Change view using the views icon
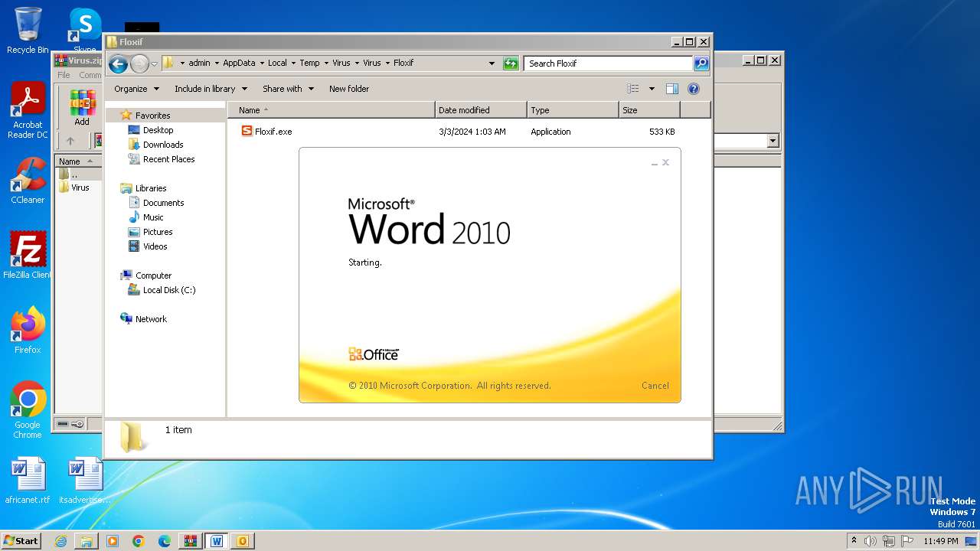This screenshot has width=980, height=551. [633, 89]
